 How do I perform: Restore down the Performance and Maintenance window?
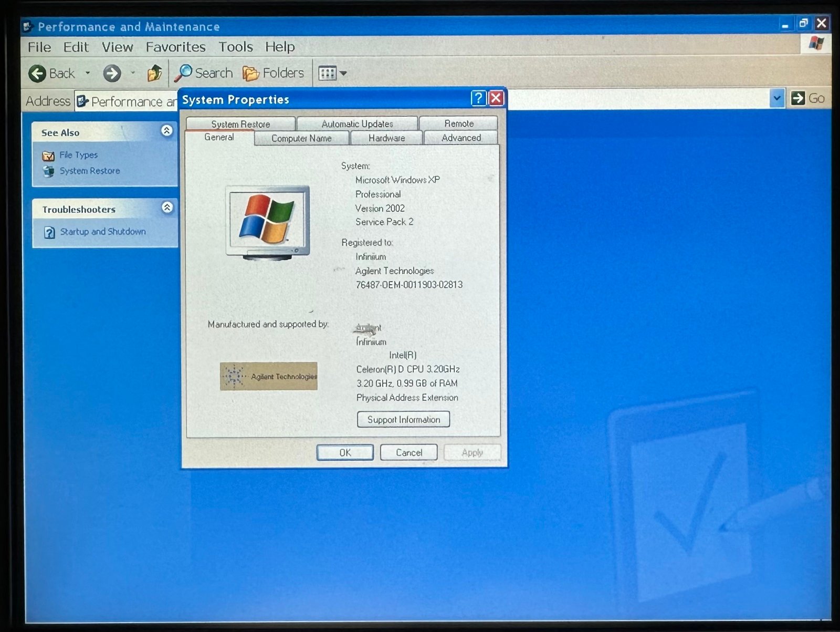(x=803, y=23)
